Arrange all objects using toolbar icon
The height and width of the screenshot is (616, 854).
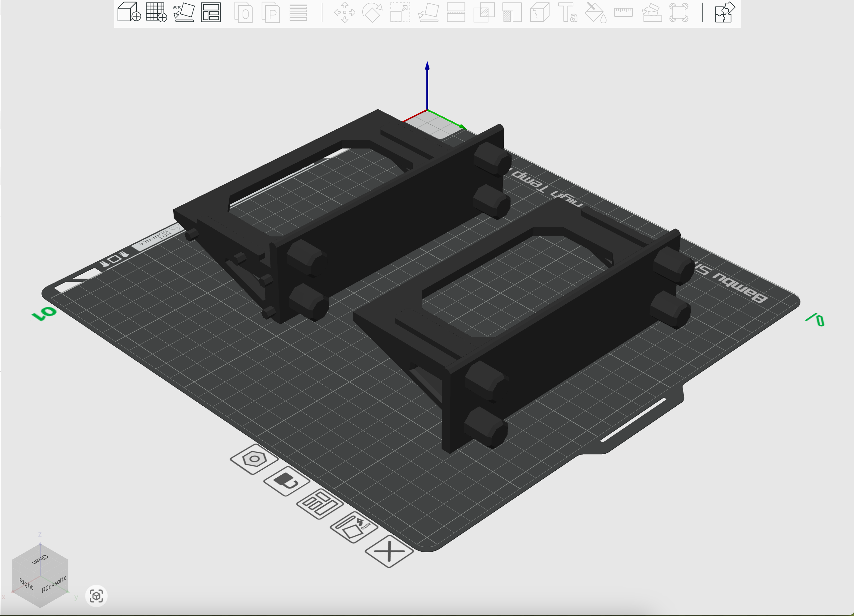211,12
